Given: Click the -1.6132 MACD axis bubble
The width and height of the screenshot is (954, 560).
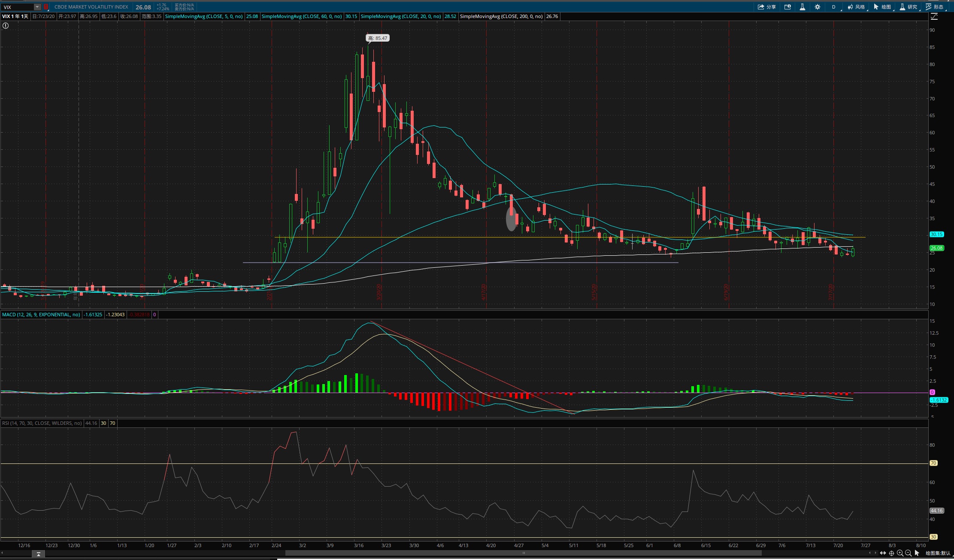Looking at the screenshot, I should 939,400.
